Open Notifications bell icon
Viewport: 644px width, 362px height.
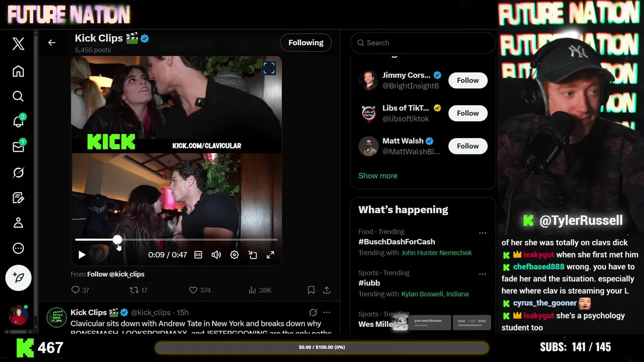[x=18, y=121]
